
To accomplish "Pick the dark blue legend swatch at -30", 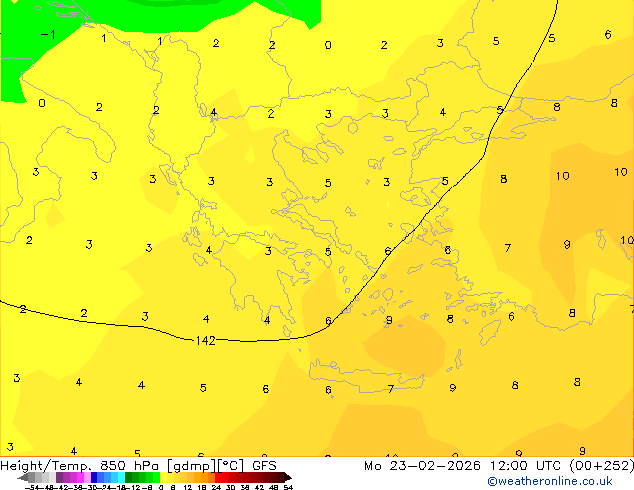I will 94,477.
